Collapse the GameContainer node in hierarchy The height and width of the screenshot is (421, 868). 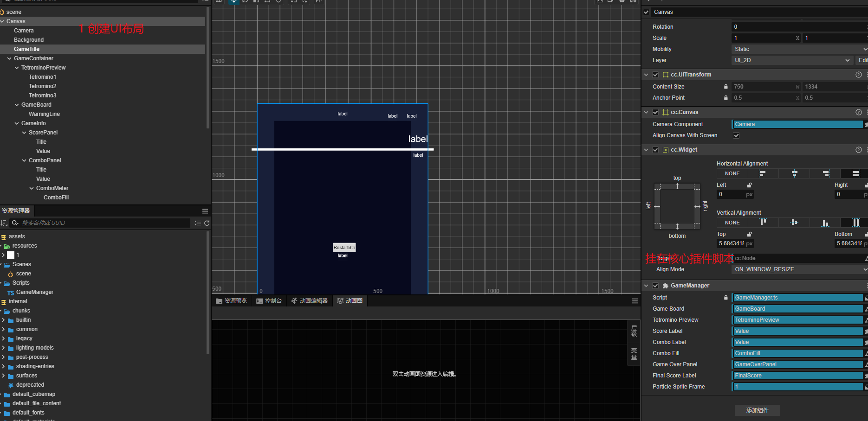click(x=9, y=58)
